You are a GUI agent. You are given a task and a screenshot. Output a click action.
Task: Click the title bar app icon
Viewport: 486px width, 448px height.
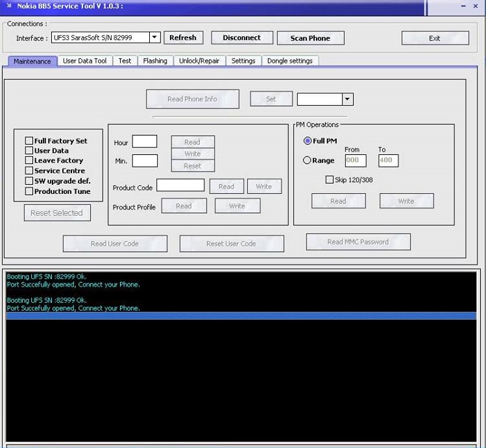click(8, 6)
